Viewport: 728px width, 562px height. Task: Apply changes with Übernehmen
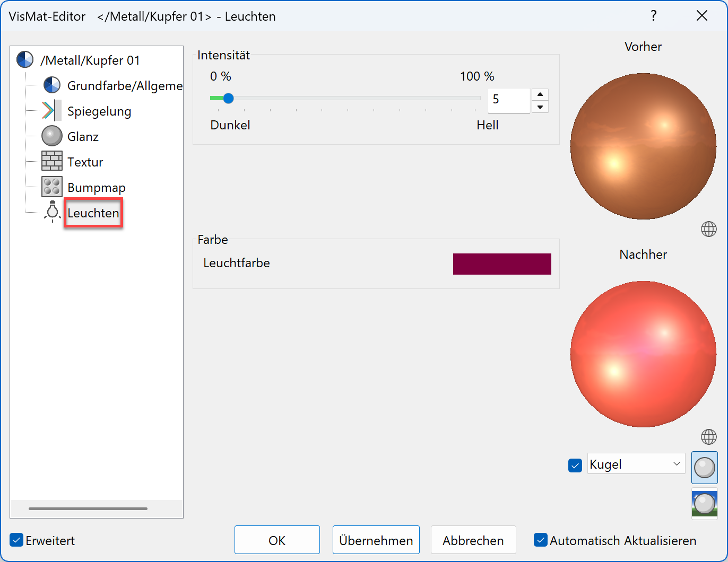pyautogui.click(x=376, y=540)
